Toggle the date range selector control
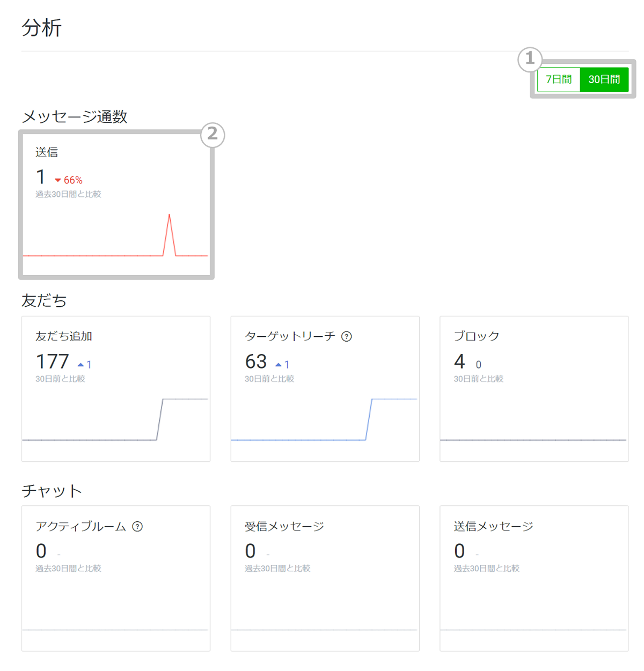This screenshot has height=671, width=644. tap(583, 79)
